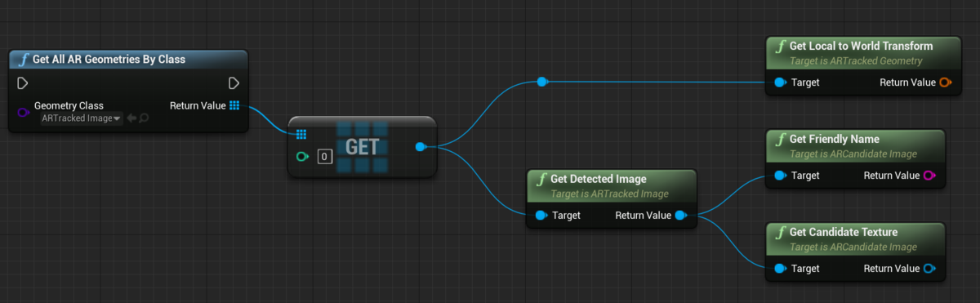The width and height of the screenshot is (980, 303).
Task: Open the ARTracked Image class dropdown
Action: point(82,118)
